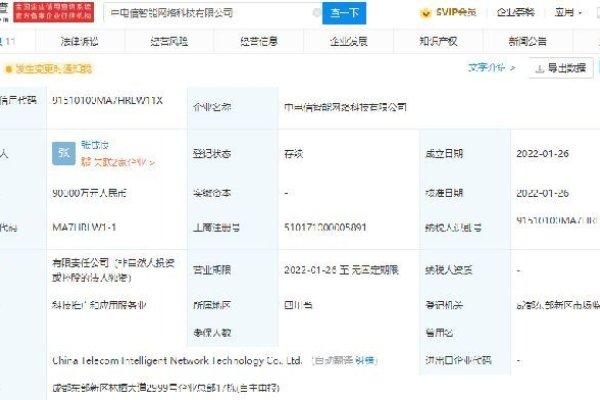Click the 曾用名 field label
Image resolution: width=600 pixels, height=400 pixels.
(439, 333)
